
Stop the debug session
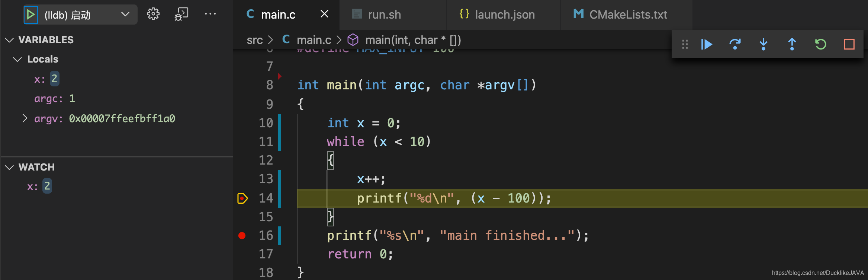tap(849, 44)
